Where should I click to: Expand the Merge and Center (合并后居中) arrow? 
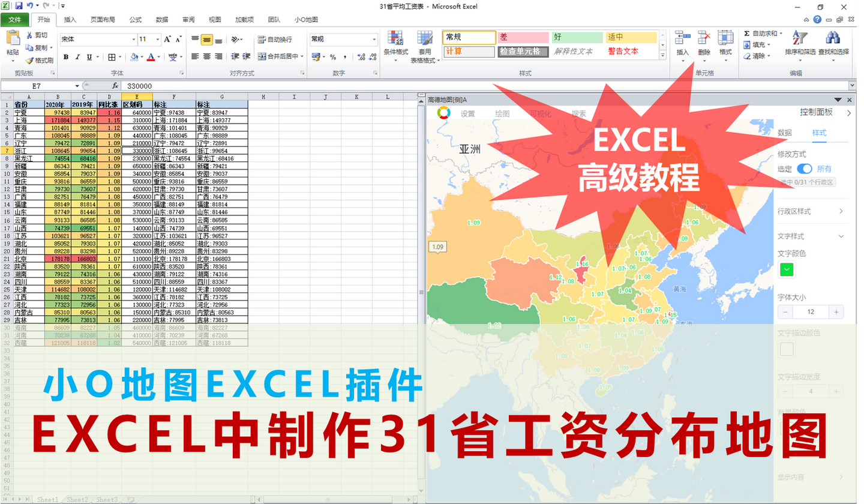coord(302,56)
